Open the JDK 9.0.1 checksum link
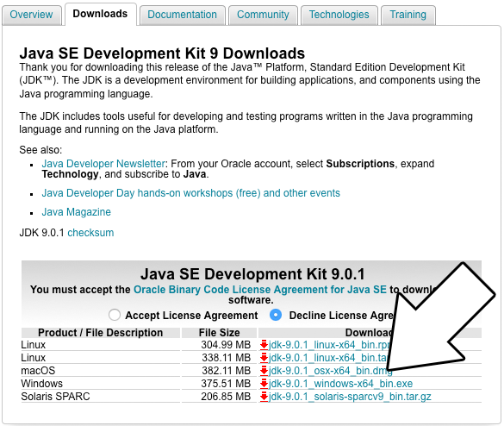 click(x=90, y=233)
